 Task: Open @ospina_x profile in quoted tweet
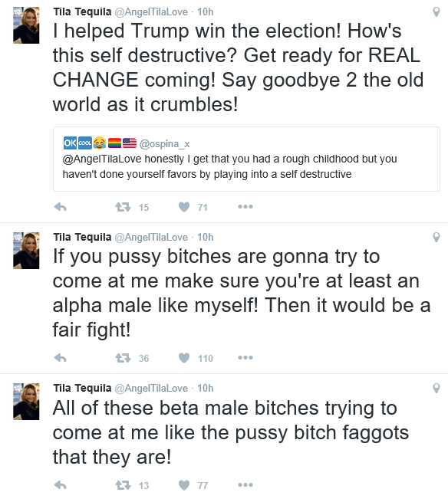click(x=165, y=144)
